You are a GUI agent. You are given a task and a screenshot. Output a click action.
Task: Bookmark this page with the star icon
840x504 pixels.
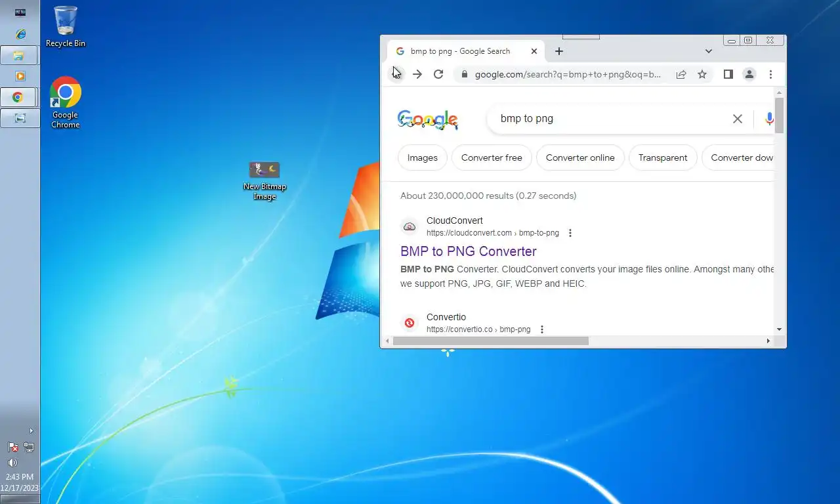point(702,74)
